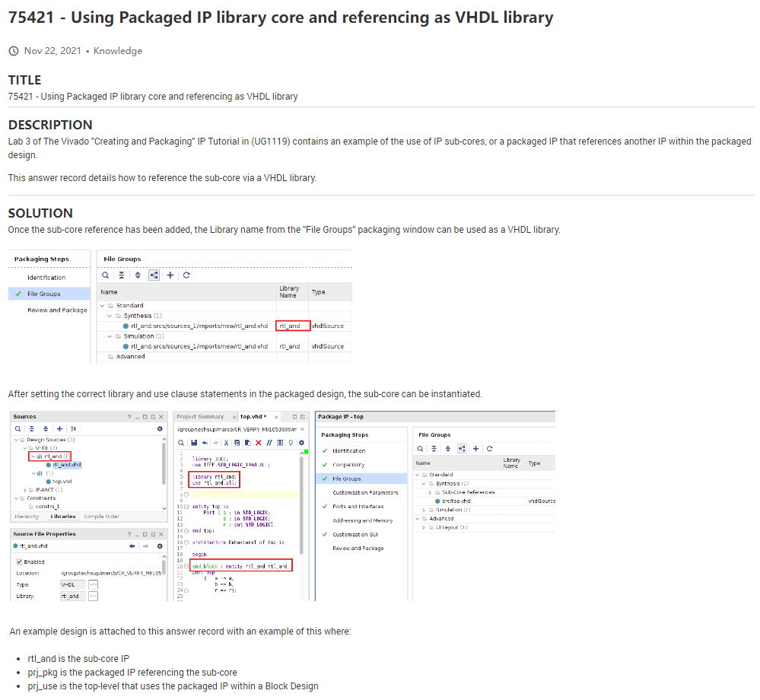The height and width of the screenshot is (700, 760).
Task: Click Collapse All in the Sources toolbar
Action: [31, 428]
